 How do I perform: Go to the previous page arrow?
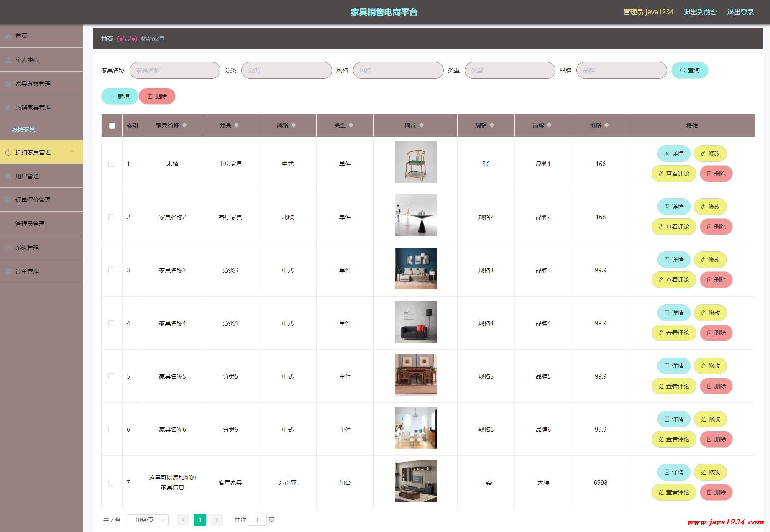point(183,520)
